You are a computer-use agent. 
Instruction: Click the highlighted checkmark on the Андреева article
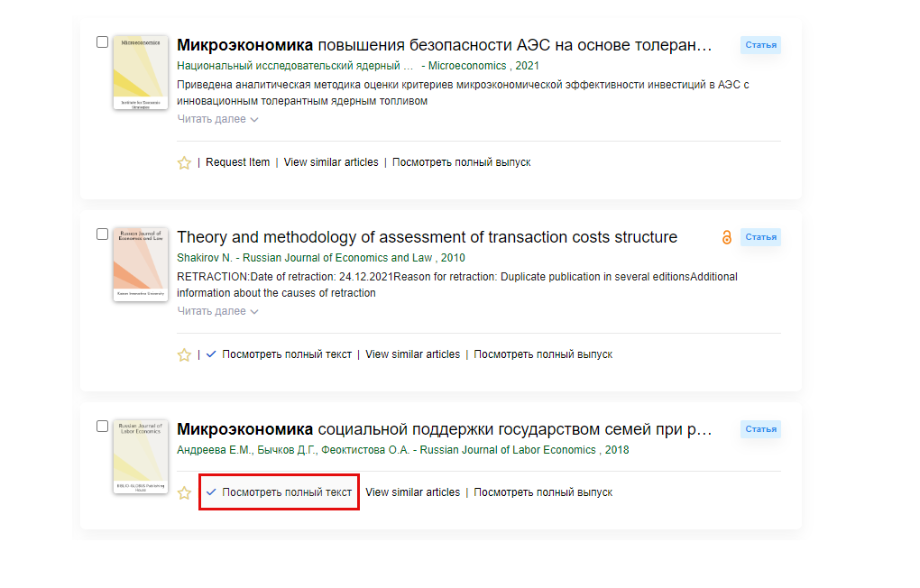[x=211, y=492]
